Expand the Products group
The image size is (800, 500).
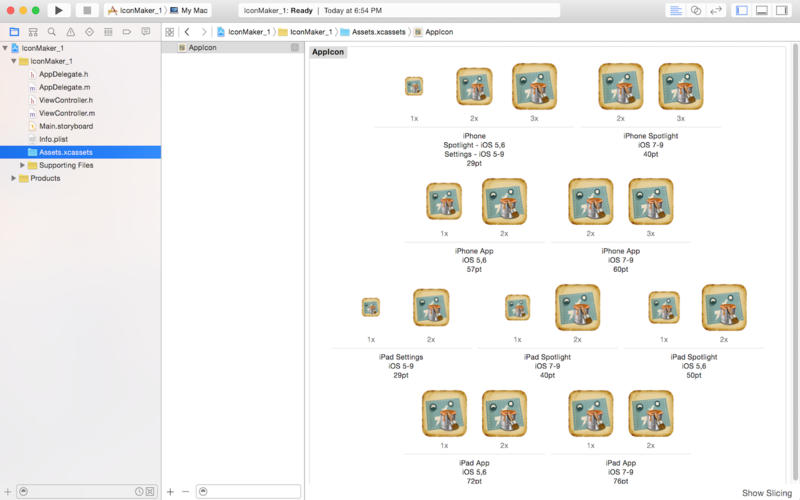13,178
